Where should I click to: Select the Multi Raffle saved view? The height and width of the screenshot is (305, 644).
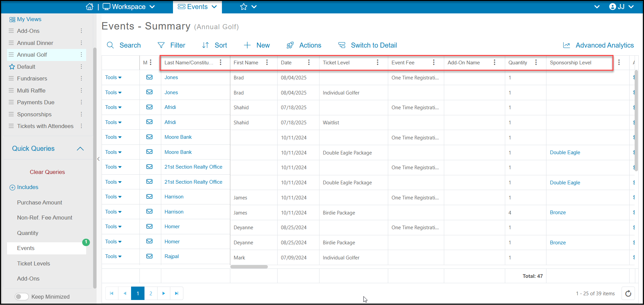tap(31, 90)
